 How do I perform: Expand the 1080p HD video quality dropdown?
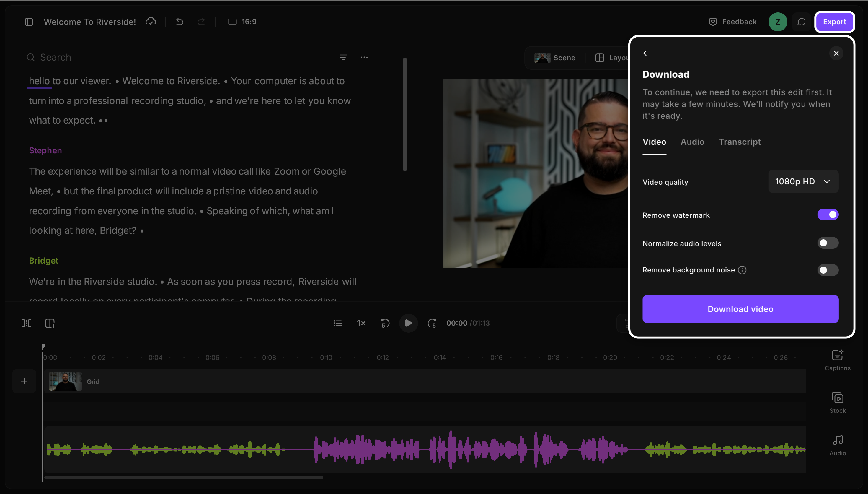click(x=803, y=181)
